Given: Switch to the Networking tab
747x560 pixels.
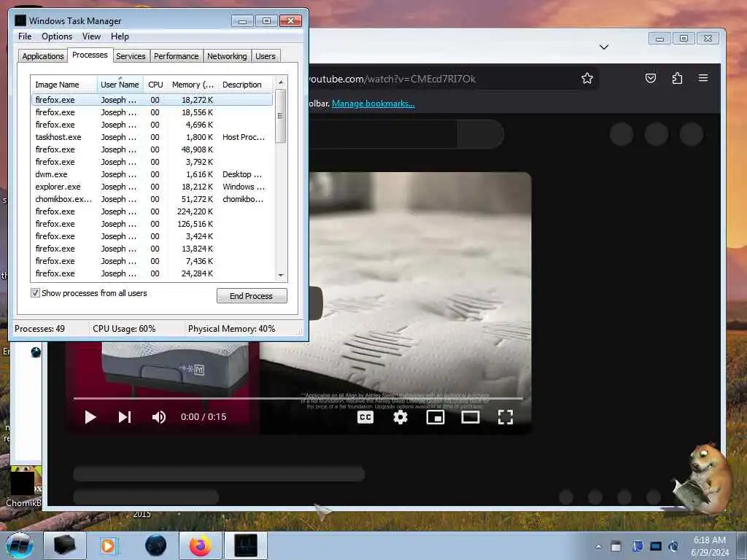Looking at the screenshot, I should coord(227,56).
